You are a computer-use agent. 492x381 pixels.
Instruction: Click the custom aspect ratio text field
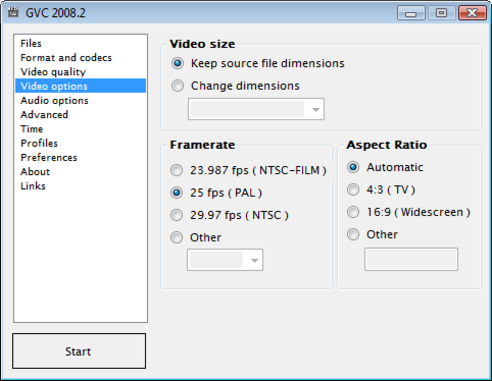tap(411, 259)
